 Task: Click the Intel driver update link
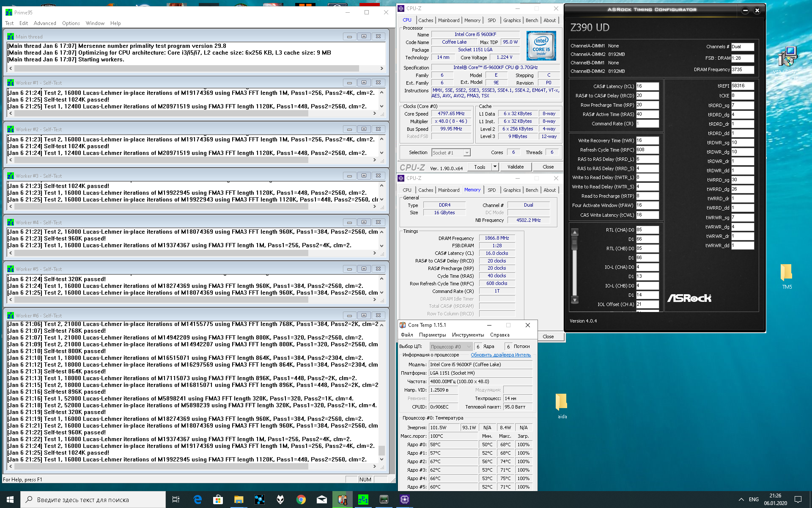coord(501,355)
